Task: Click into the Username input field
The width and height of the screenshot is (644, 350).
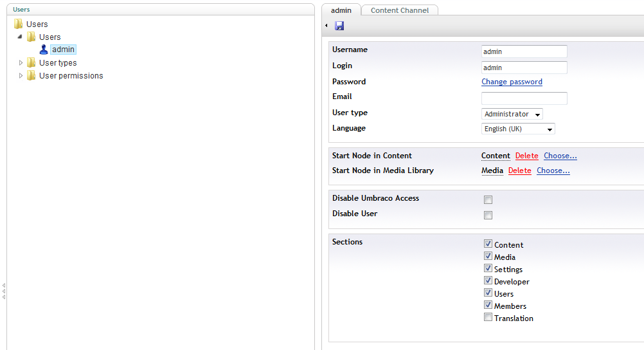Action: 524,51
